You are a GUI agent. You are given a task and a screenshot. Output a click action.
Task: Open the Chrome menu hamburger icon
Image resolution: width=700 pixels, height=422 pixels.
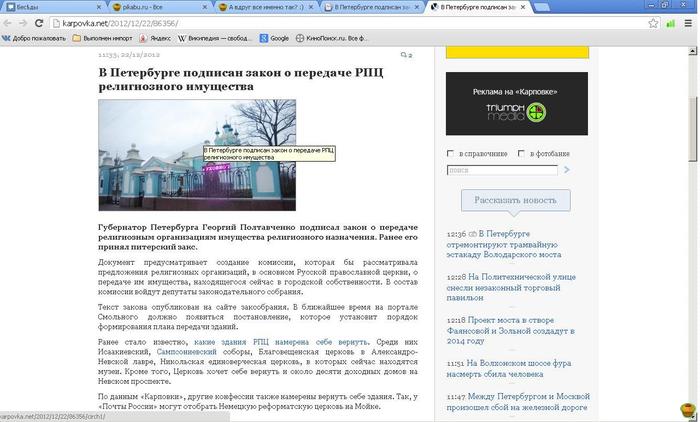point(688,23)
